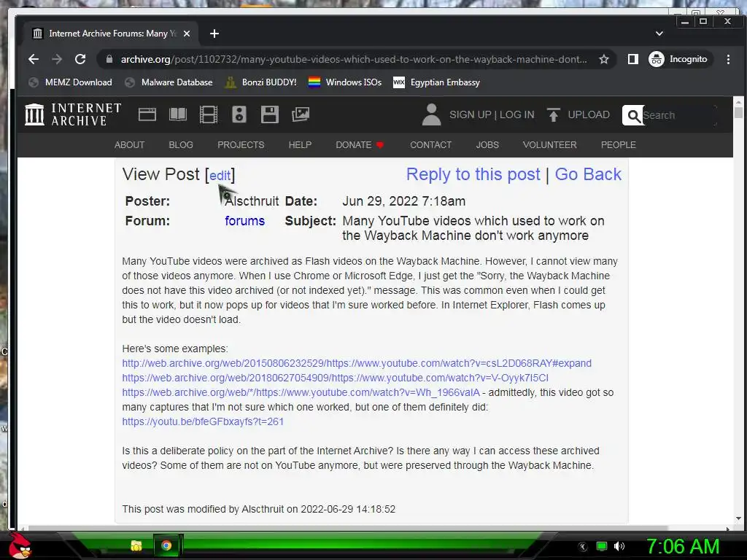Viewport: 747px width, 560px height.
Task: Open the HELP menu item
Action: 300,145
